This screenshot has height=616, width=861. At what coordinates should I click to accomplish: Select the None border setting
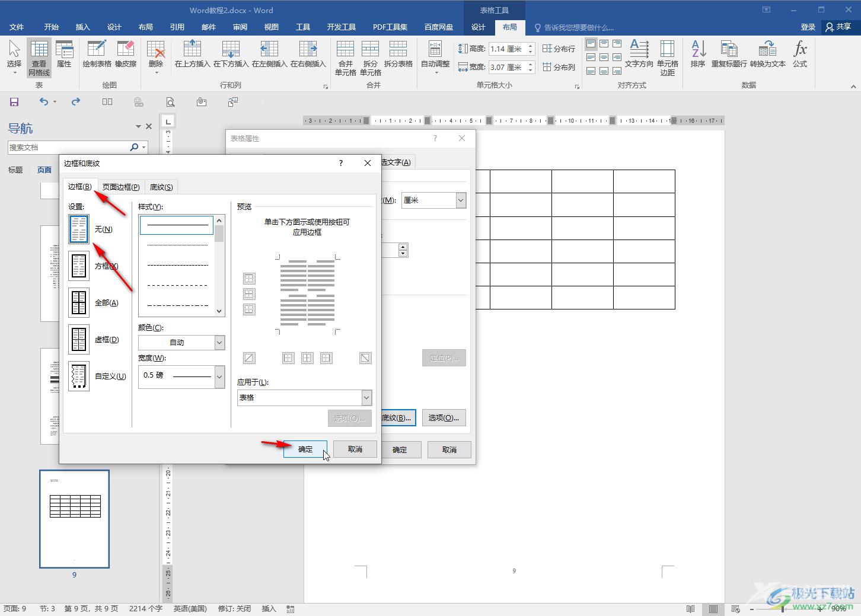pos(79,229)
